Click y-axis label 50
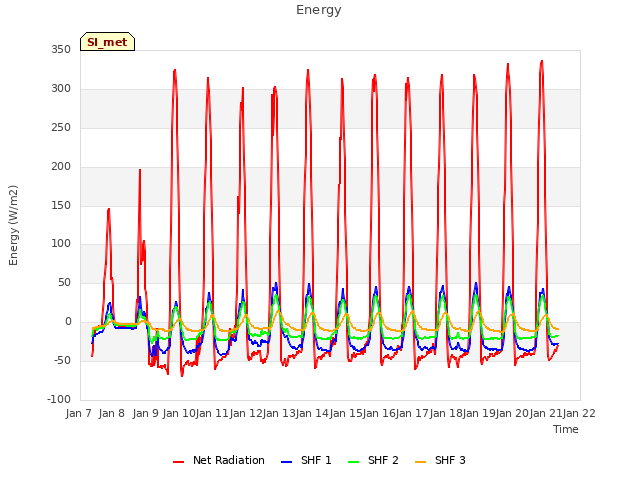The image size is (640, 480). tap(64, 282)
